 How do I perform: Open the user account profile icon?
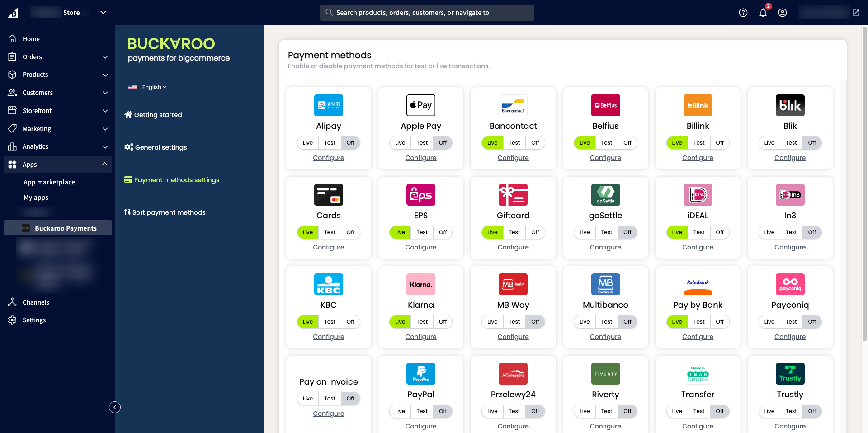coord(783,13)
